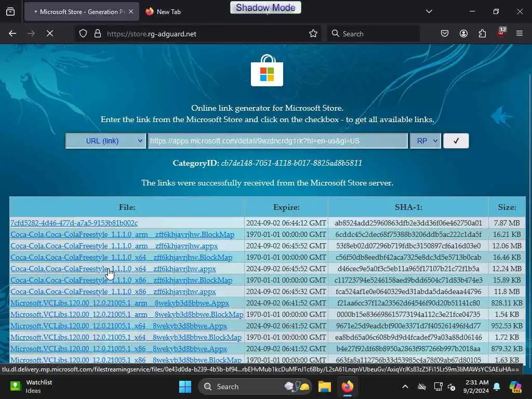Open the URL (link) type dropdown
This screenshot has height=399, width=532.
click(x=105, y=141)
